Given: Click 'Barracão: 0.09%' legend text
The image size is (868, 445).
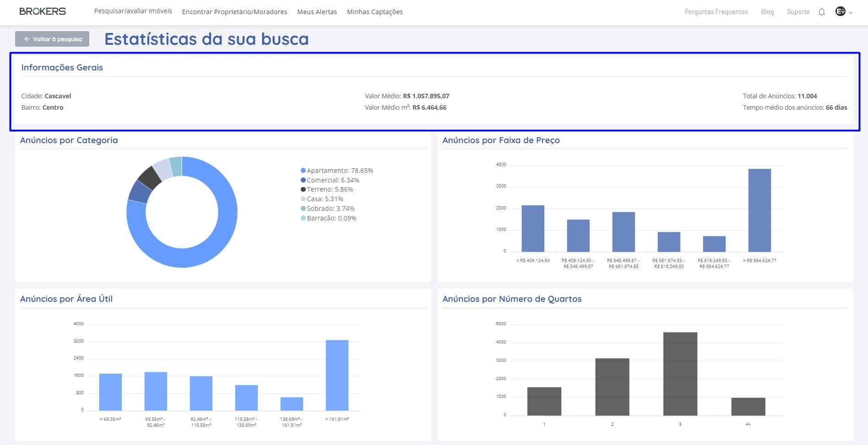Looking at the screenshot, I should click(x=331, y=218).
